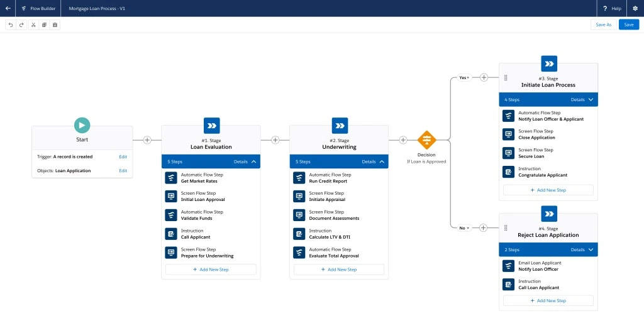Click the Secure Loan step icon
The image size is (644, 321).
pyautogui.click(x=508, y=153)
